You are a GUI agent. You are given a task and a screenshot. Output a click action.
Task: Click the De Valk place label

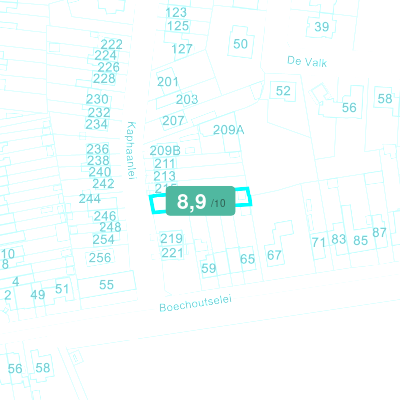pos(307,61)
